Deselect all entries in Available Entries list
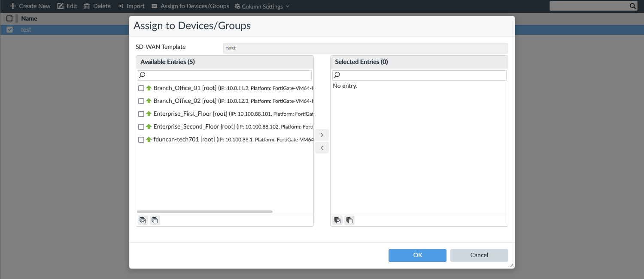Screen dimensions: 644x279 [155, 220]
